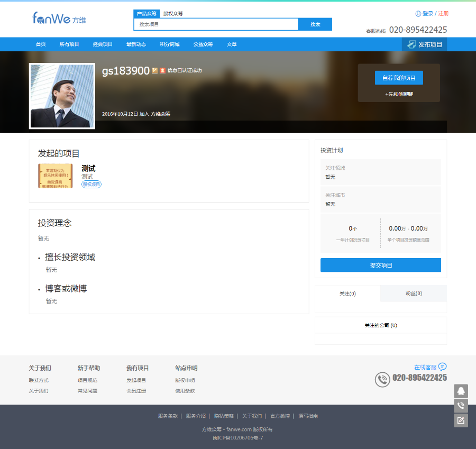
Task: Click 发布项目 button in navbar
Action: point(424,44)
